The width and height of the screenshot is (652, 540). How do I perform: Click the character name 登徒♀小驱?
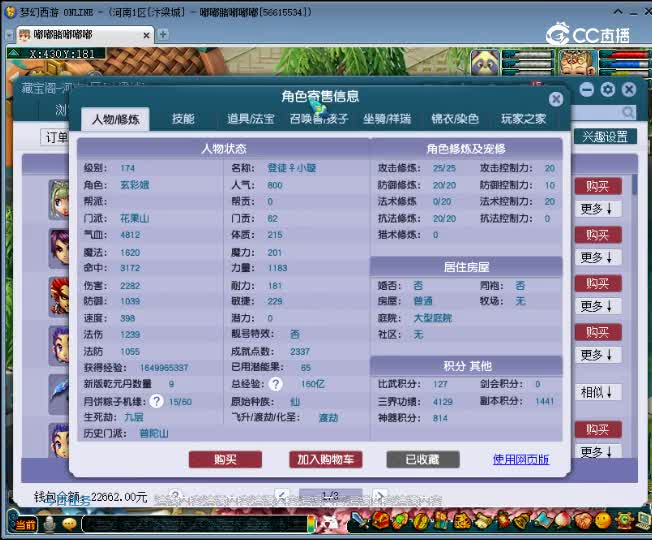[292, 168]
